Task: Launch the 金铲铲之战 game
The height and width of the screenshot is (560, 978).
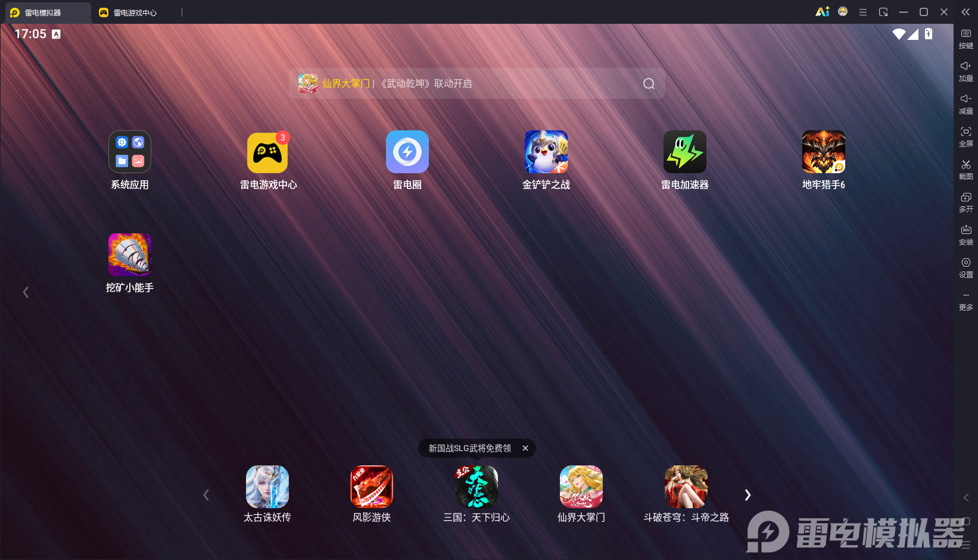Action: pos(546,152)
